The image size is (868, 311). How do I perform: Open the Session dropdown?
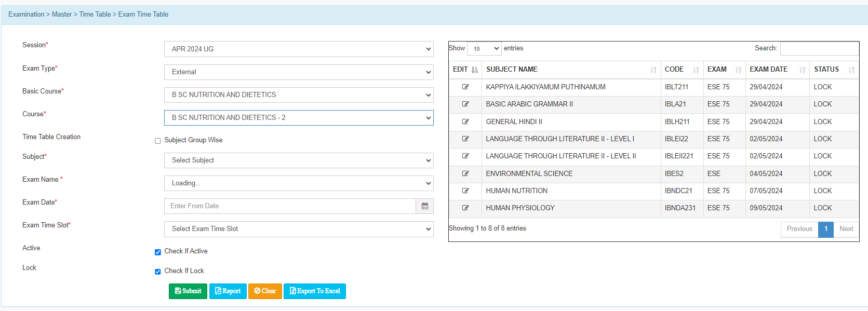299,49
